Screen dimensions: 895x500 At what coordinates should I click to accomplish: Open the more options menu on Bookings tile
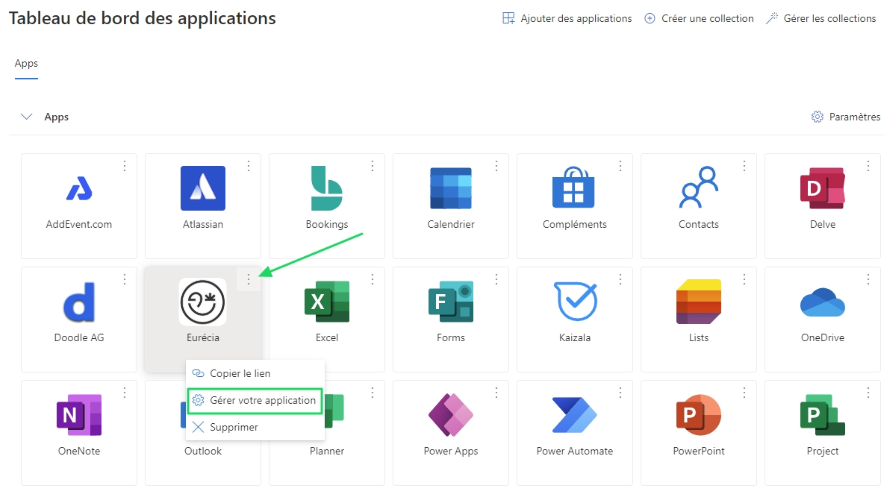(372, 166)
